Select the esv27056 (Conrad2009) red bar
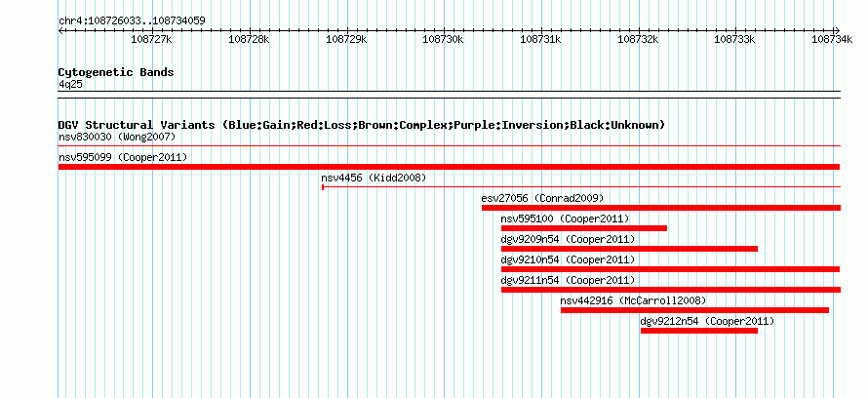 (x=661, y=208)
